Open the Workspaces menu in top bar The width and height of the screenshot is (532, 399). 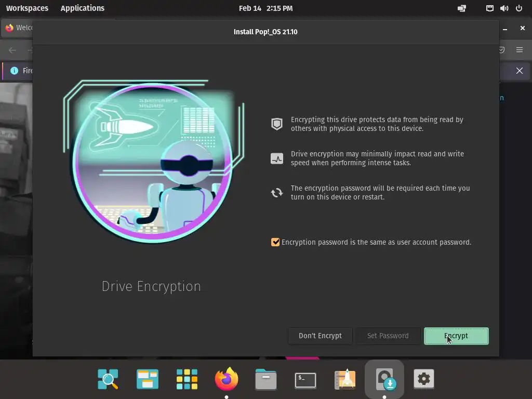pyautogui.click(x=27, y=8)
